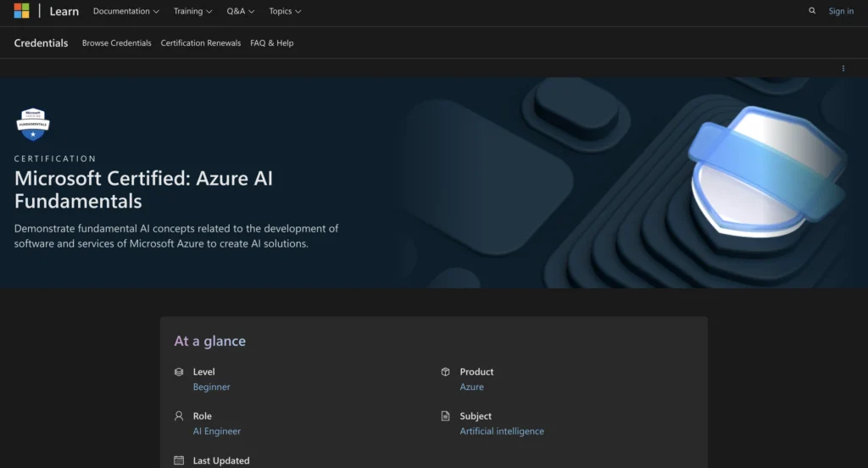Follow the Beginner level link
868x468 pixels.
pos(211,387)
